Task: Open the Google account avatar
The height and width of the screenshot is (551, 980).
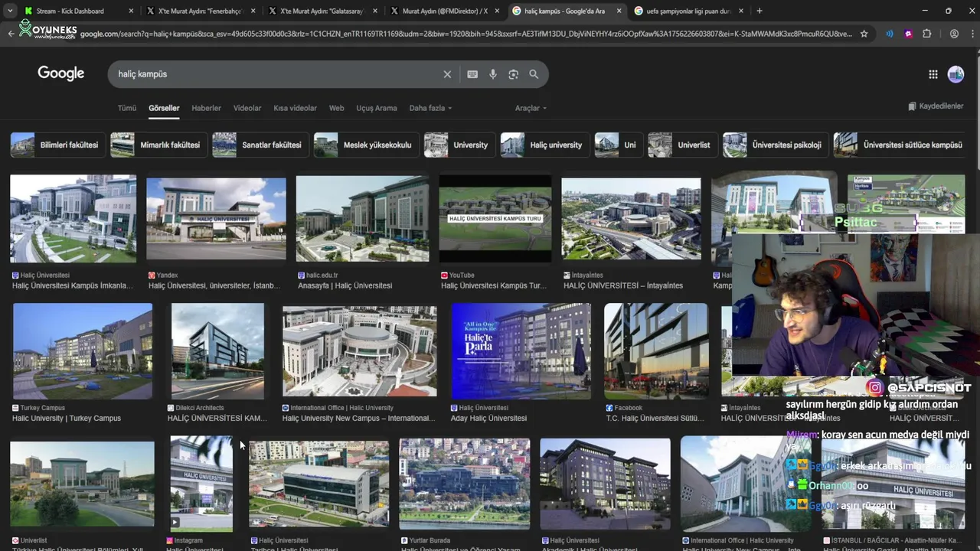Action: (x=955, y=74)
